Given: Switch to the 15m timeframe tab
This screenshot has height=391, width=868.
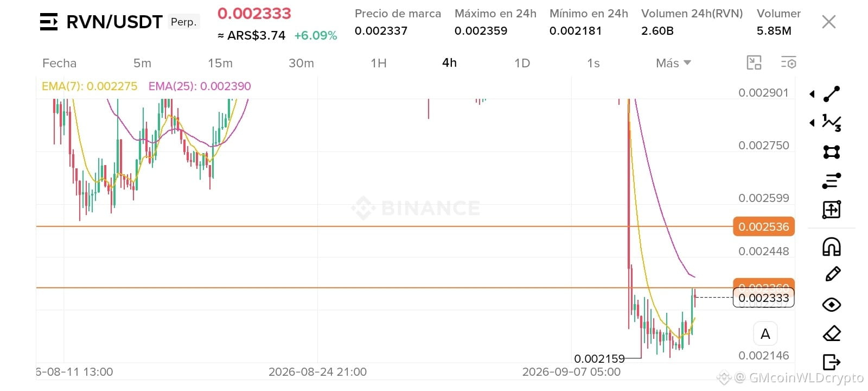Looking at the screenshot, I should [x=220, y=63].
